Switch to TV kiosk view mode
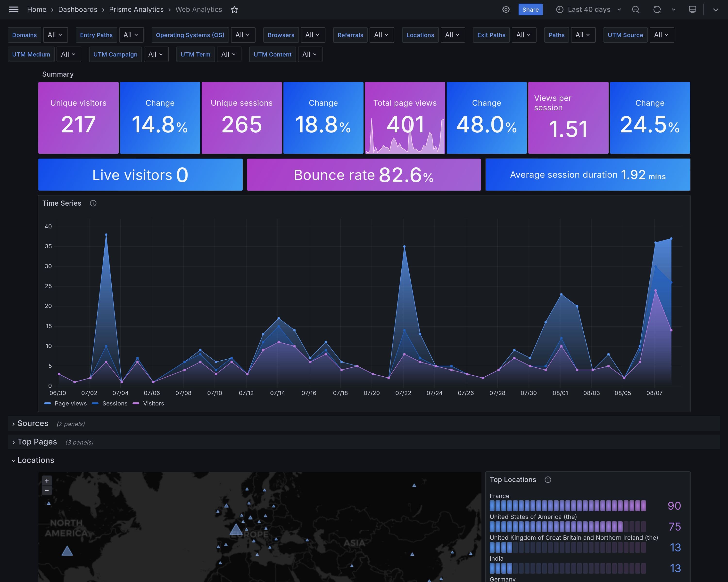 (x=692, y=9)
